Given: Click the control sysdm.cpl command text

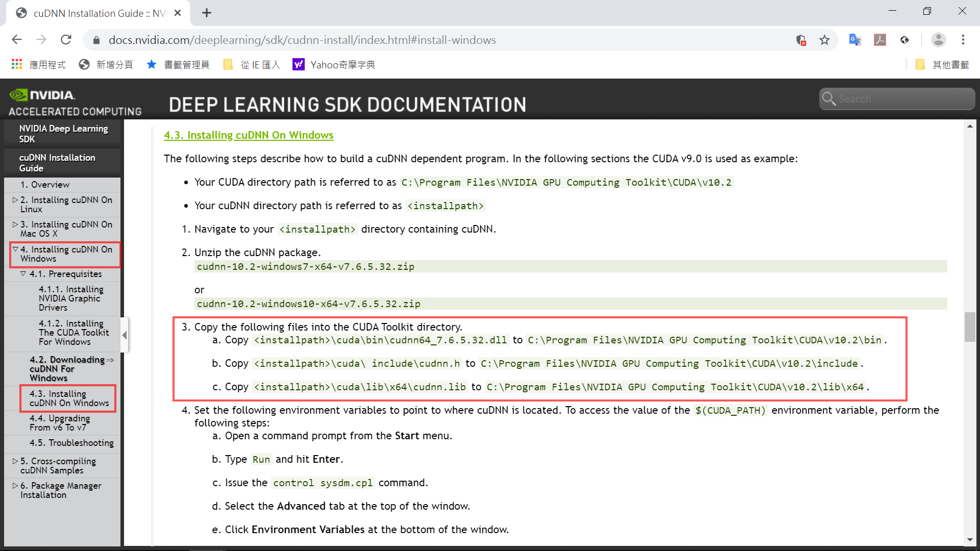Looking at the screenshot, I should click(323, 483).
